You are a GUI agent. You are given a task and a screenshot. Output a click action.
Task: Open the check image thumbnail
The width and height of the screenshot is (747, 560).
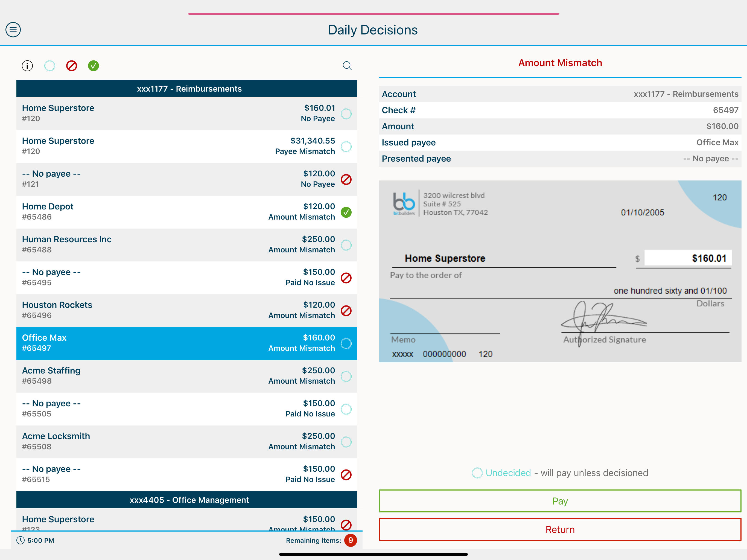pyautogui.click(x=560, y=271)
